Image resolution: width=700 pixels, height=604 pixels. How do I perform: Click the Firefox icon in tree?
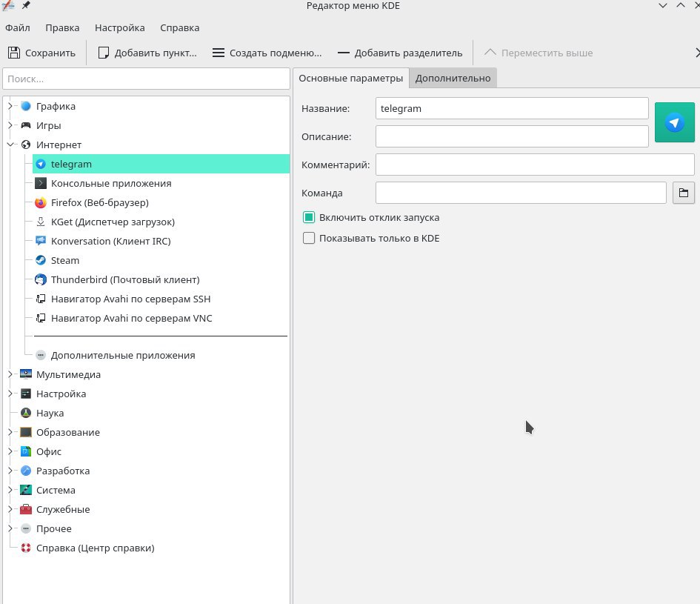(x=41, y=203)
